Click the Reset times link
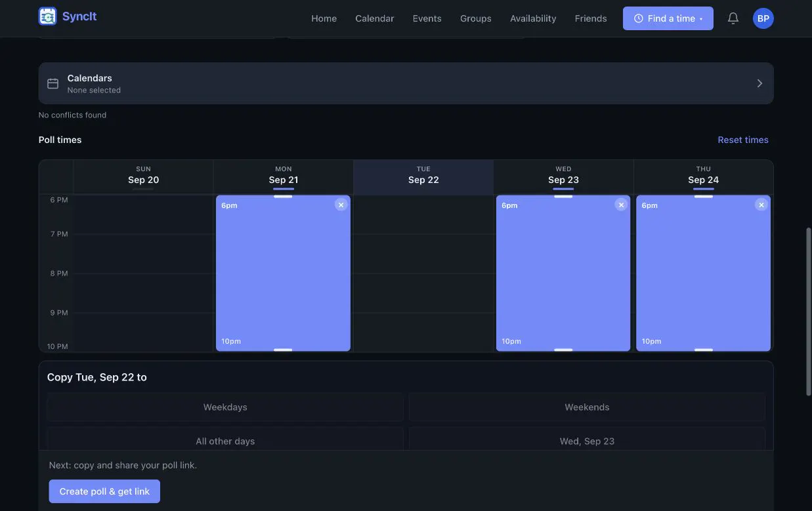Screen dimensions: 812x511 point(743,140)
